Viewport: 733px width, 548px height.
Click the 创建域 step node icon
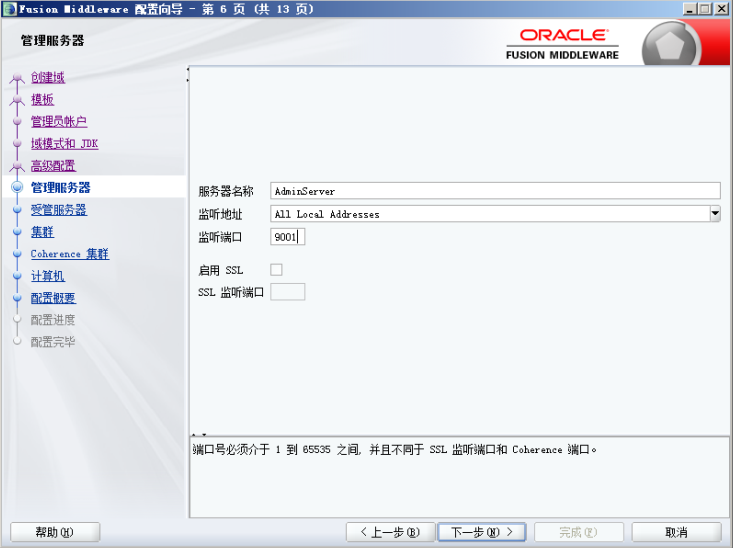[16, 78]
